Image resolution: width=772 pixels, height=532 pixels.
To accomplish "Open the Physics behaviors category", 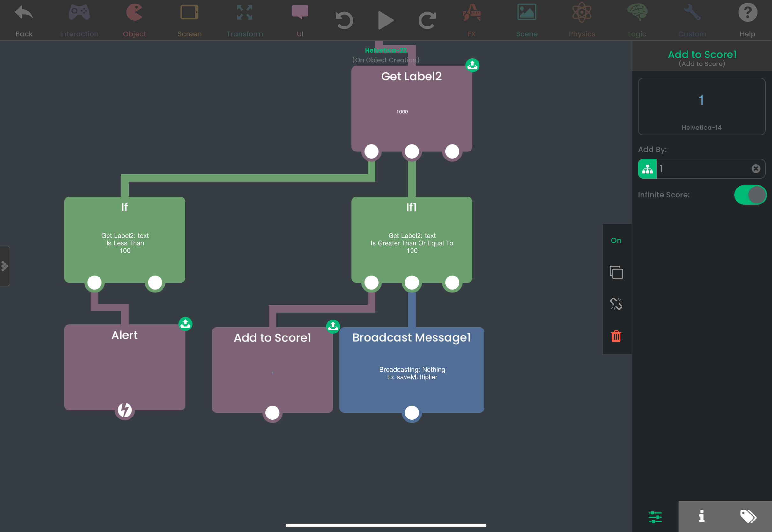I will coord(582,21).
